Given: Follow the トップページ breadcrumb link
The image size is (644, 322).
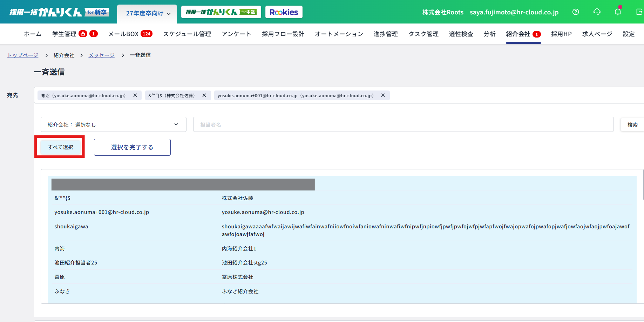Looking at the screenshot, I should click(23, 55).
